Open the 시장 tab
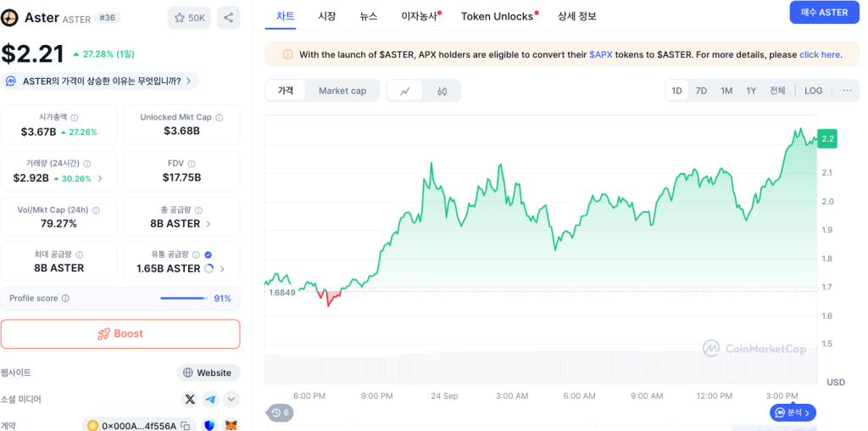The height and width of the screenshot is (431, 868). click(x=327, y=16)
